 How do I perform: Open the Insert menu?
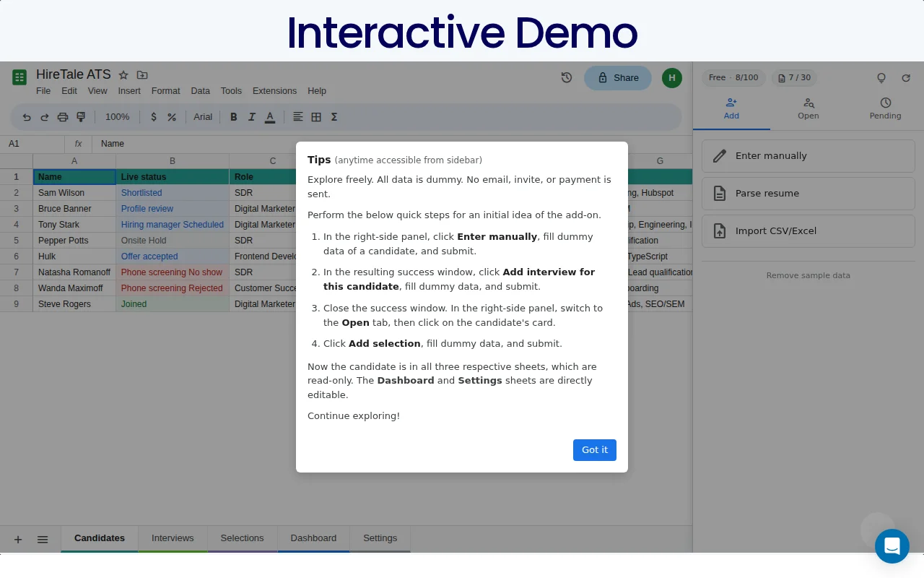pyautogui.click(x=129, y=91)
